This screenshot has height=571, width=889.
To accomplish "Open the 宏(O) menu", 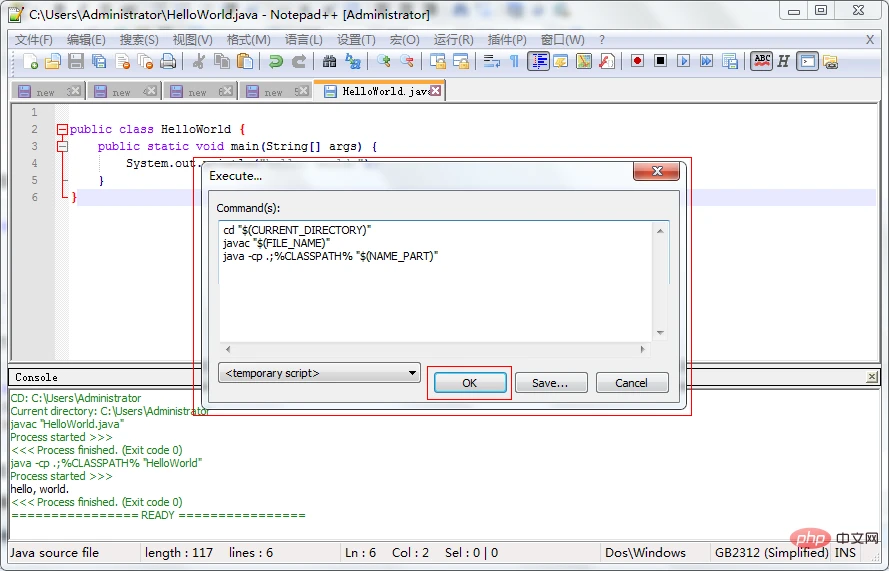I will click(405, 40).
